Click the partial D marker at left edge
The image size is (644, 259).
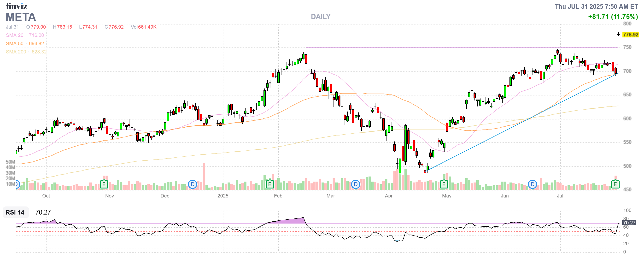(17, 185)
